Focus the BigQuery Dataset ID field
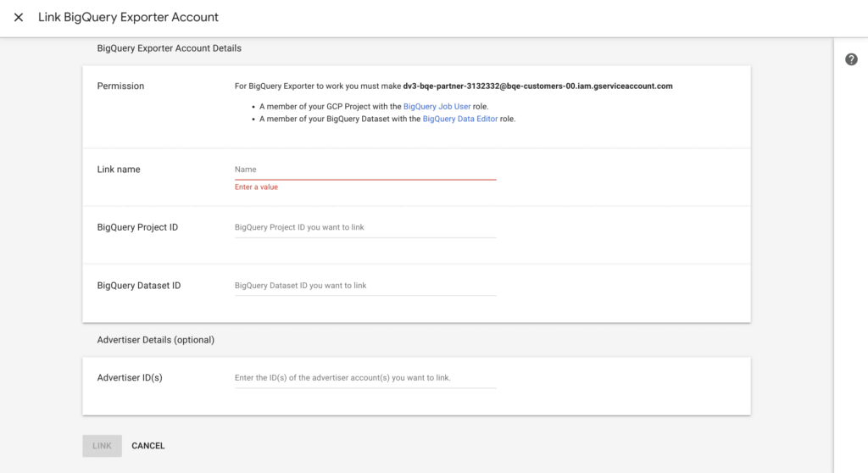 tap(365, 285)
